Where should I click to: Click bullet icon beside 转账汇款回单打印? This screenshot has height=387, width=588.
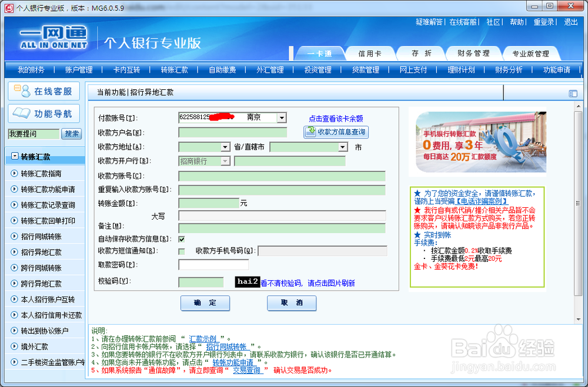[x=15, y=221]
